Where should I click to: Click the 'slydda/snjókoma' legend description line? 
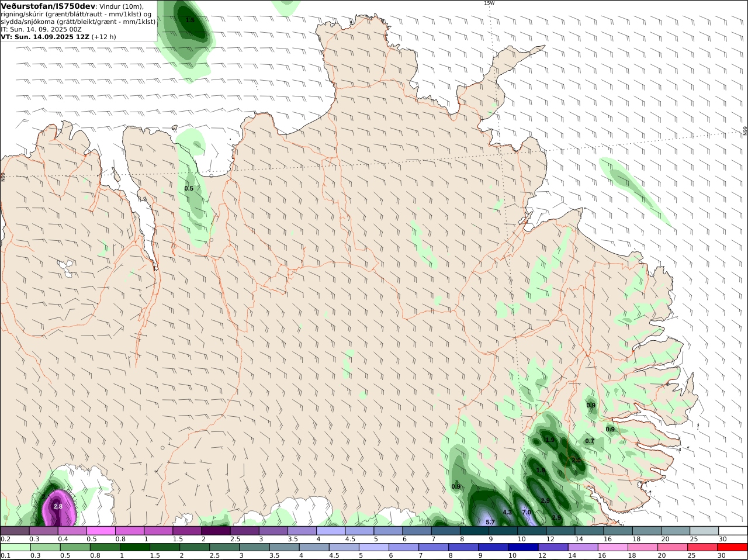(78, 22)
